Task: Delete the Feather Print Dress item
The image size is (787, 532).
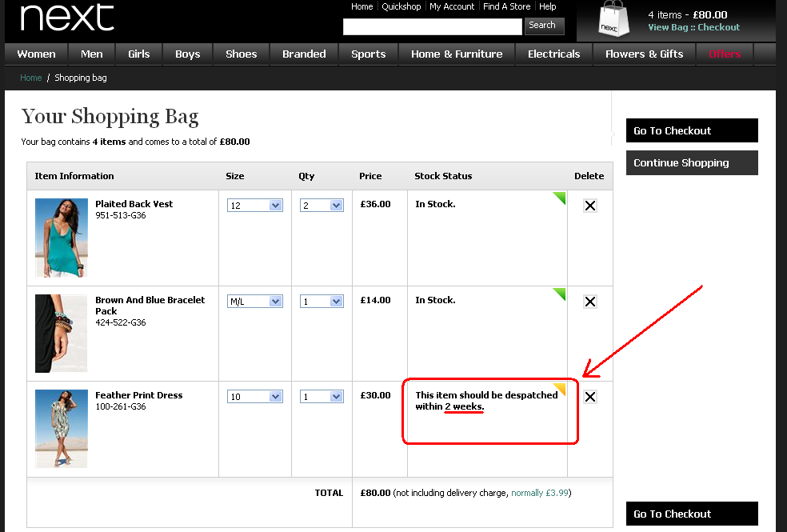Action: coord(590,397)
